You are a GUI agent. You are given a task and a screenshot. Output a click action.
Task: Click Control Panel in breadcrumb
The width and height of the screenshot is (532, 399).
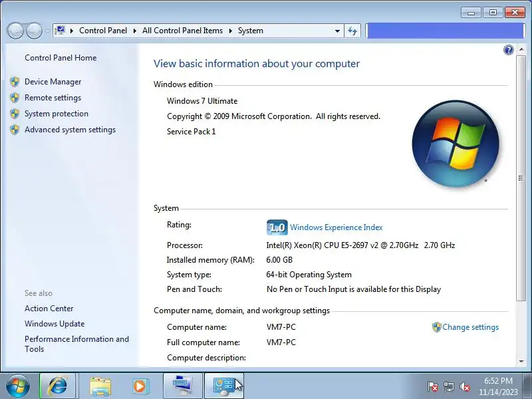[103, 31]
